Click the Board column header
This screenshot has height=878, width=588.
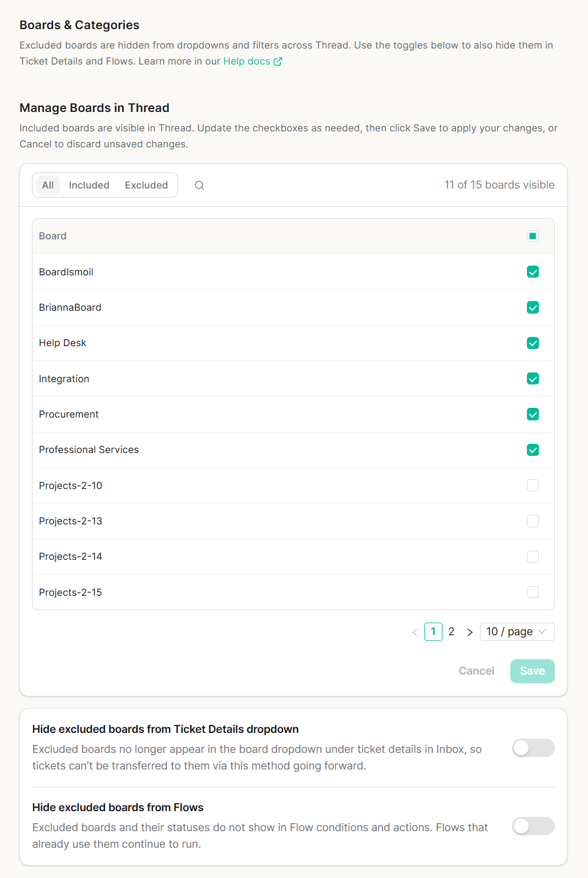click(53, 236)
